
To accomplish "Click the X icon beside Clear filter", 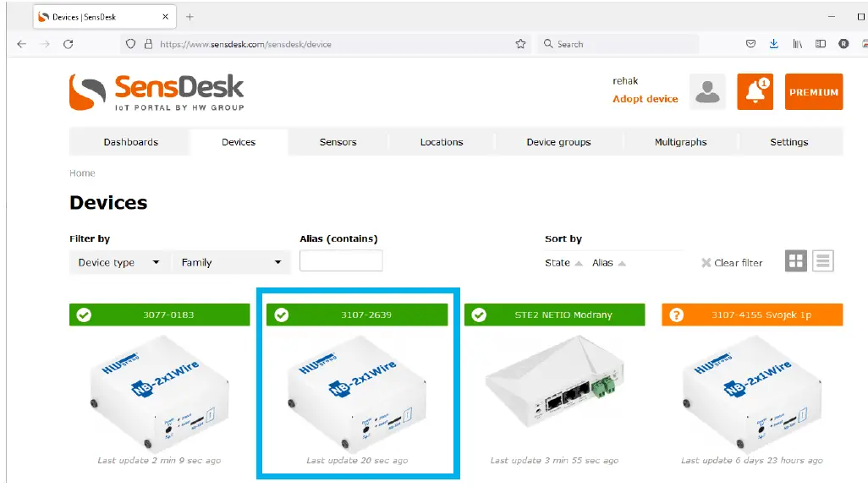I will [x=706, y=263].
